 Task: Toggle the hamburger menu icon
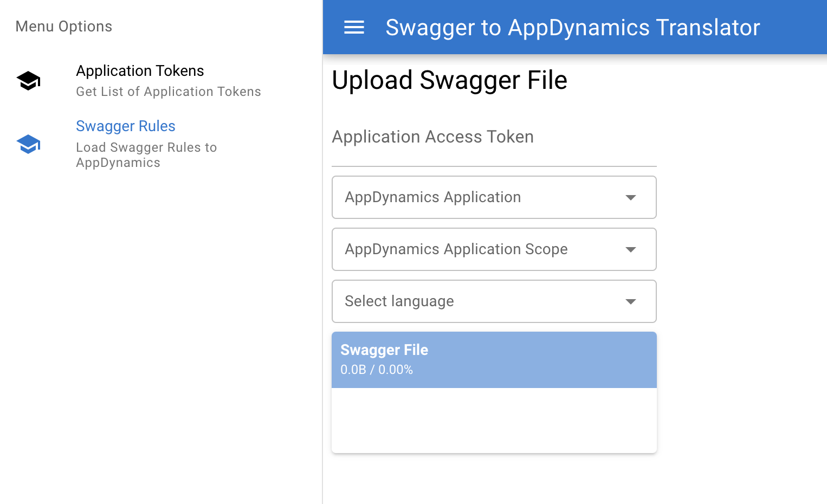pos(354,27)
